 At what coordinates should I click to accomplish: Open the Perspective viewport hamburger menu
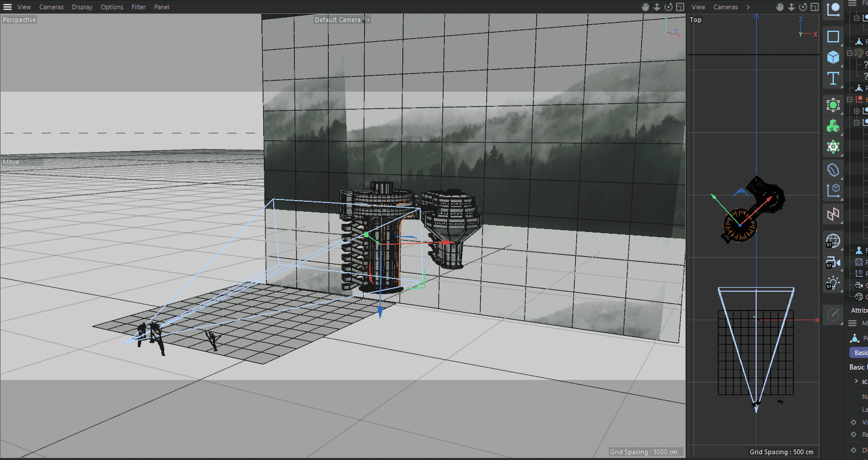(8, 7)
